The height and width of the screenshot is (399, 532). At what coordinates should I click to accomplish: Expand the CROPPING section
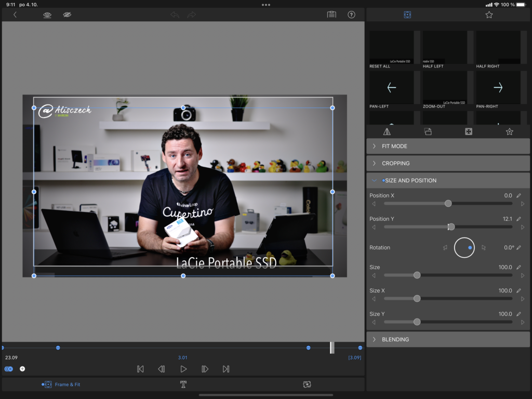click(448, 163)
